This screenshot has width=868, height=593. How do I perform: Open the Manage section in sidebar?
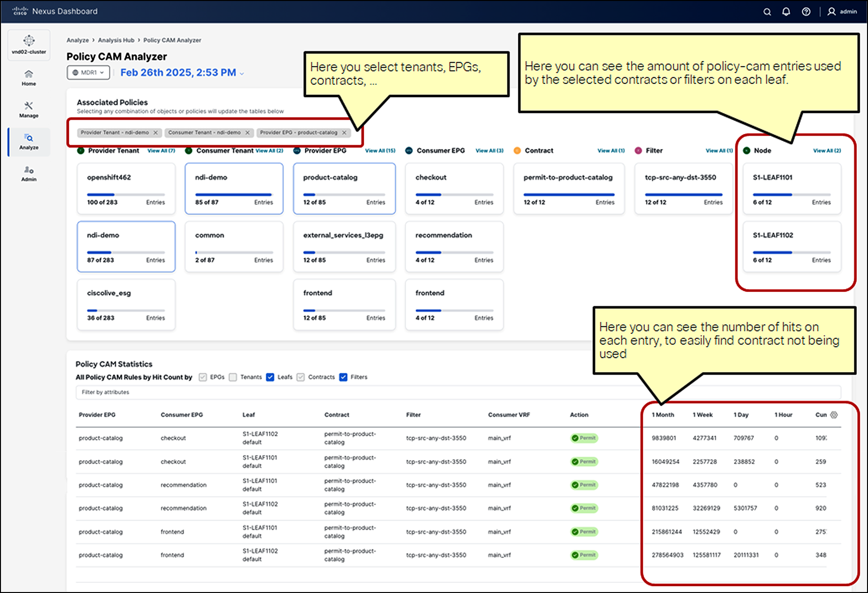pos(29,110)
